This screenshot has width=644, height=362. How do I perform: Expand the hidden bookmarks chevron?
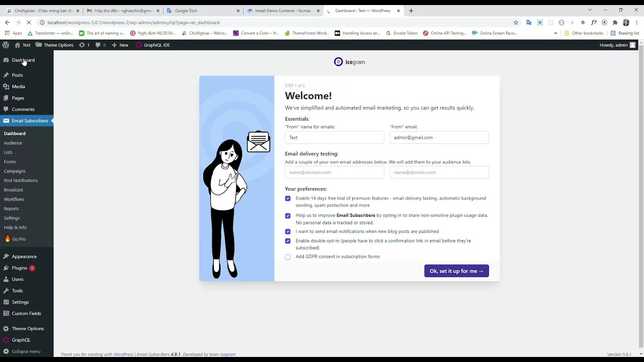pyautogui.click(x=555, y=33)
